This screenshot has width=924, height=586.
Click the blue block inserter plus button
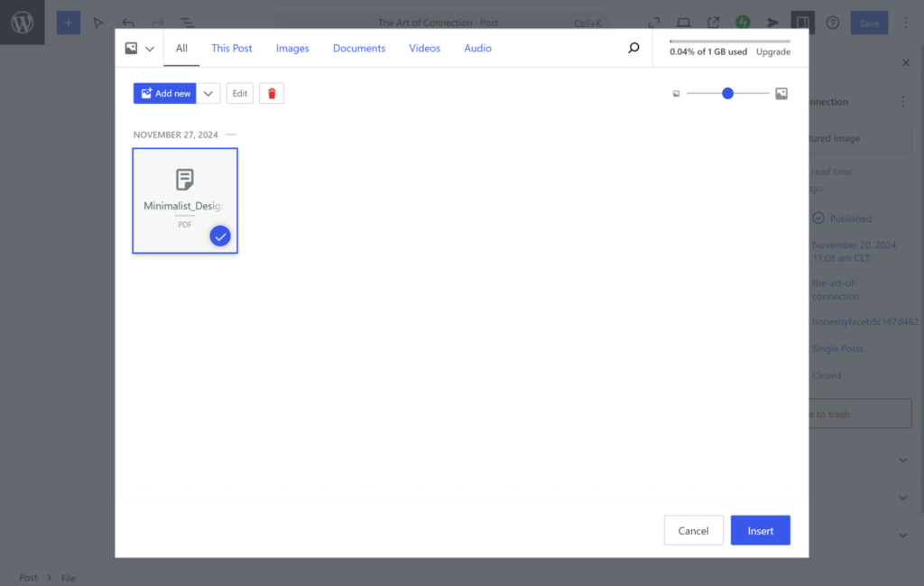pyautogui.click(x=69, y=23)
